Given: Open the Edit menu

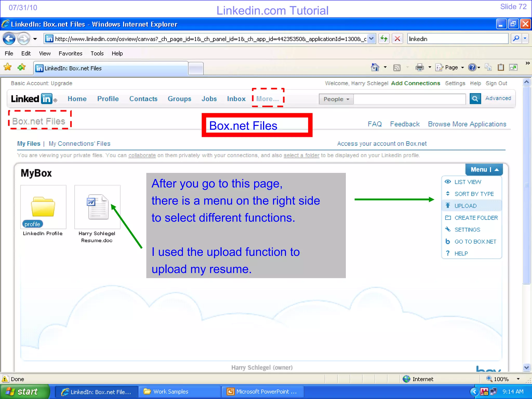Looking at the screenshot, I should (x=26, y=53).
